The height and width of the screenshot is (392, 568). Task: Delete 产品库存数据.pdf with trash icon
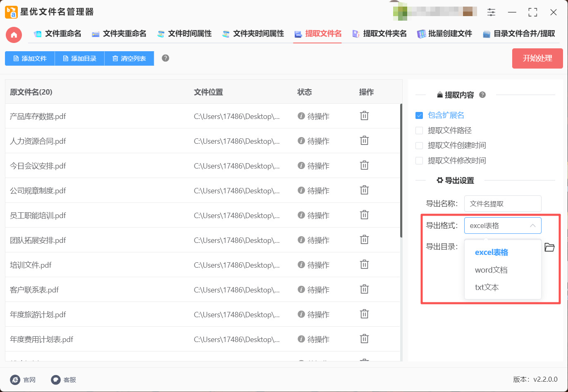pyautogui.click(x=364, y=116)
